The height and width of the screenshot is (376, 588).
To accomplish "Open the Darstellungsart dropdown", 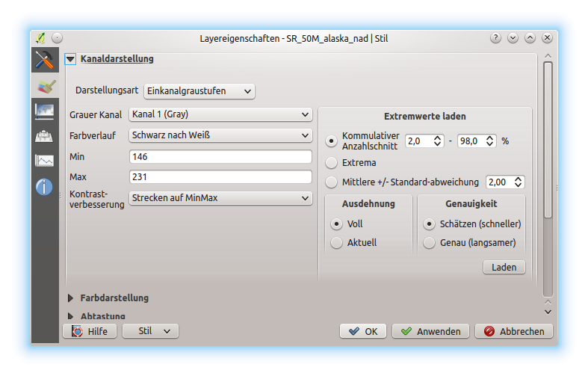I will pyautogui.click(x=199, y=90).
